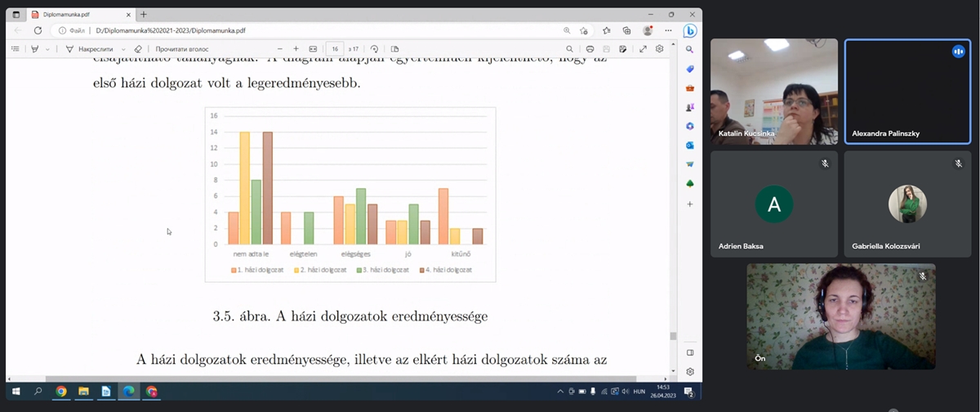Click the PDF vertical scrollbar
This screenshot has height=412, width=980.
tap(673, 204)
